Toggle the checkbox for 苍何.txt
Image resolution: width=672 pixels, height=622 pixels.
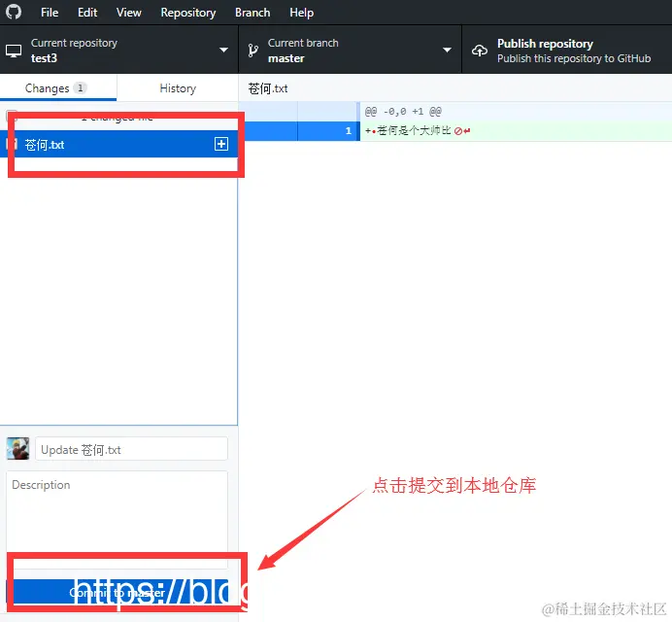click(11, 145)
